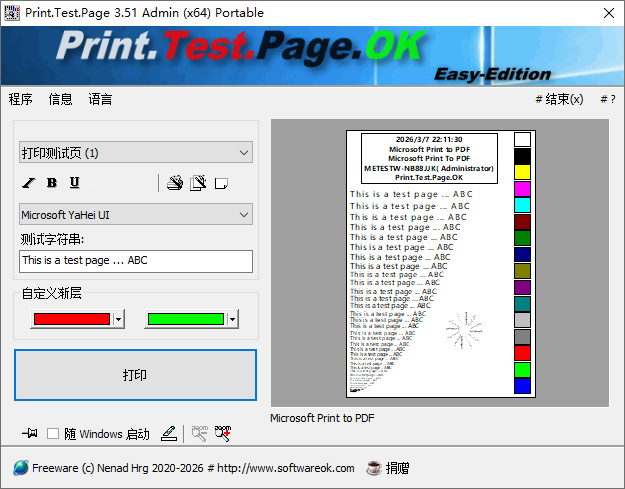Expand the green gradient color dropdown arrow

[x=232, y=319]
